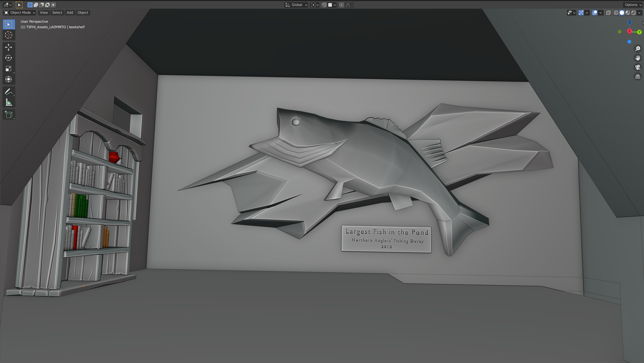Enable proportional editing toggle
Viewport: 644px width, 363px height.
[x=342, y=5]
